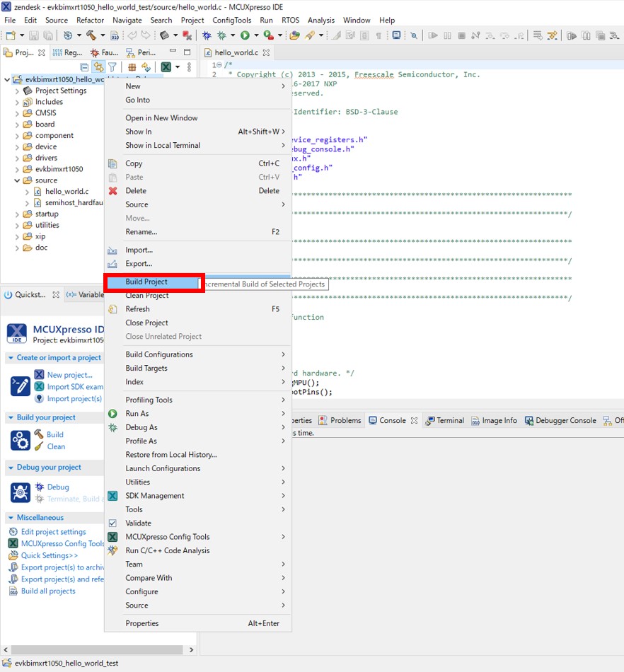Click the Build hammer icon in Quickstart
The image size is (624, 672).
[39, 434]
